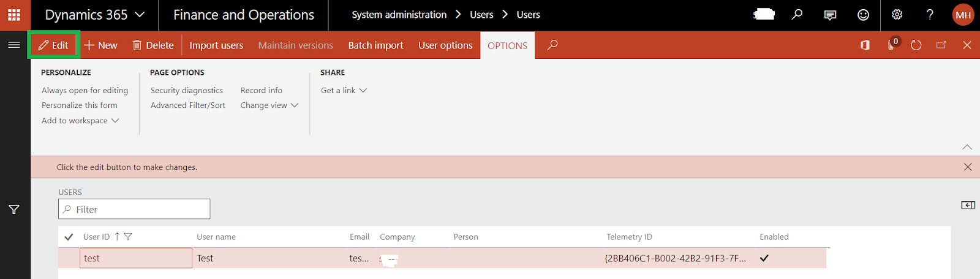The image size is (980, 279).
Task: Click Edit button to edit the user
Action: point(53,45)
